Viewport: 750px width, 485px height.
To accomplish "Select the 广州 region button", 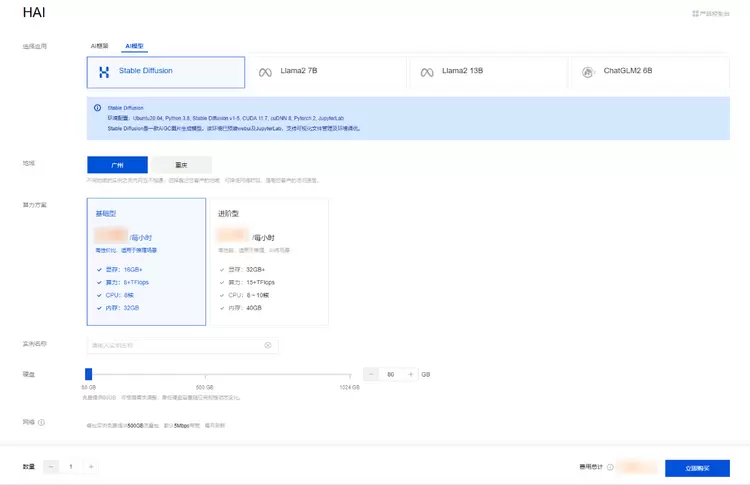I will 117,165.
